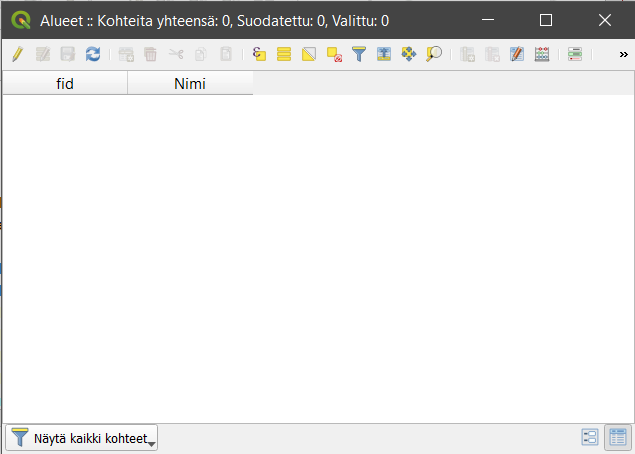Screen dimensions: 635x454
Task: Toggle editing mode with the pencil icon
Action: [17, 54]
